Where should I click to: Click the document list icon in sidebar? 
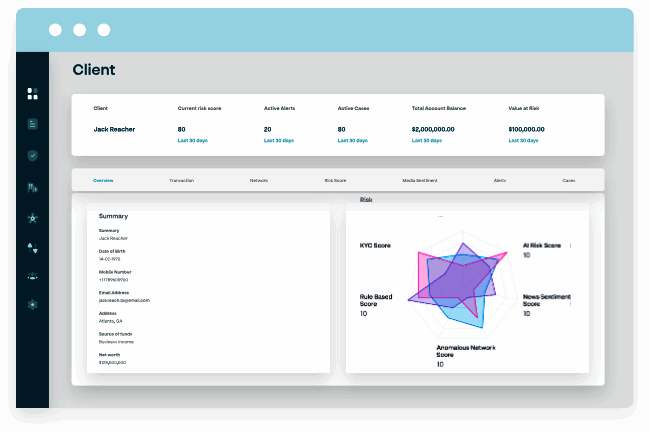[33, 124]
